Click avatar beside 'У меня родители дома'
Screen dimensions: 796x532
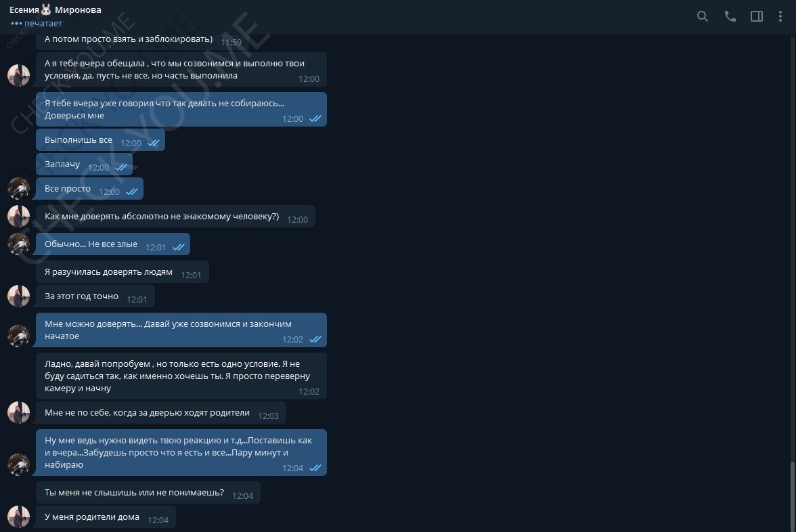click(x=19, y=517)
